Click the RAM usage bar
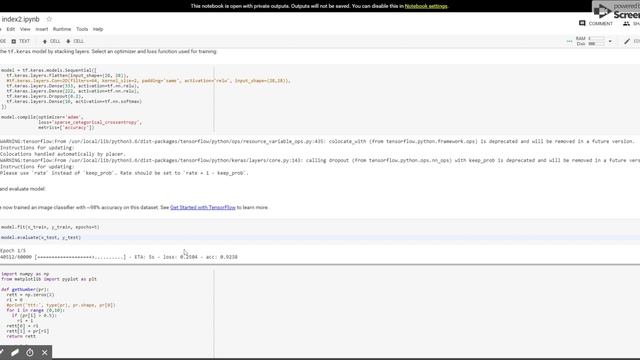The image size is (640, 360). pos(596,38)
